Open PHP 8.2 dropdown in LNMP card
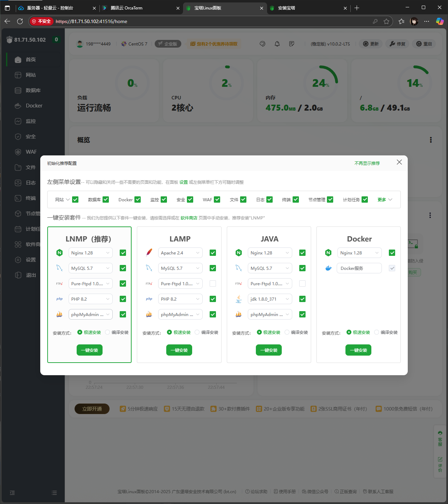448x504 pixels. point(91,299)
